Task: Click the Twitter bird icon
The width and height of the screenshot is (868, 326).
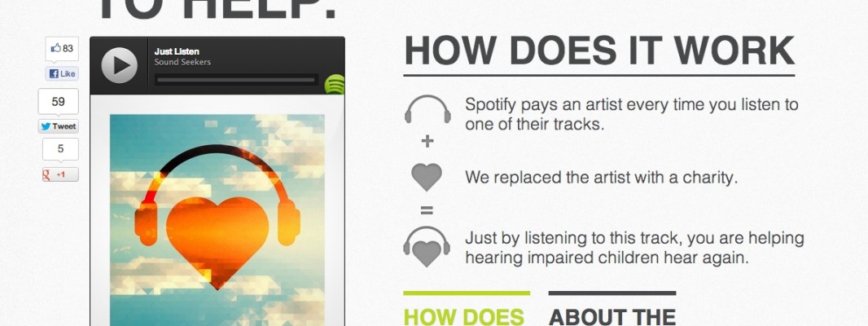Action: click(46, 126)
